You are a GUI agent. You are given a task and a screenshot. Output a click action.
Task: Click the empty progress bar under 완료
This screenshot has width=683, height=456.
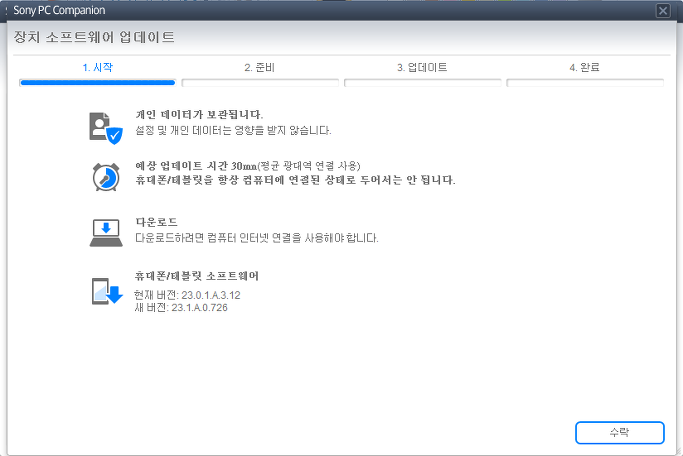pyautogui.click(x=585, y=83)
